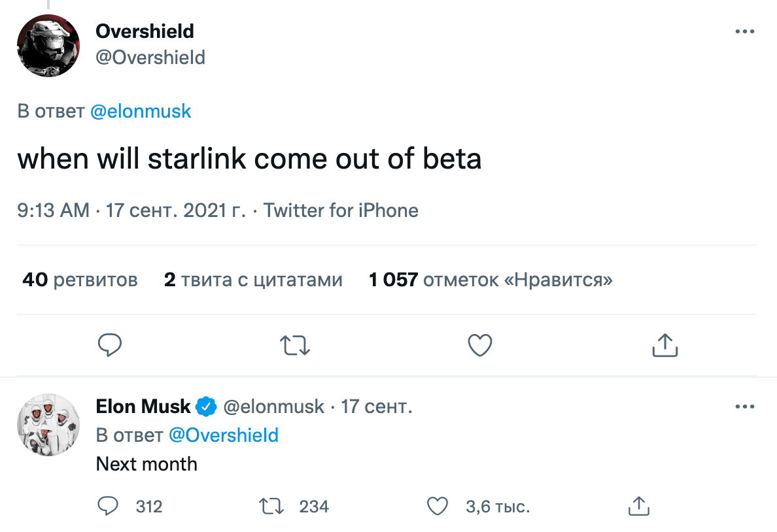Click the '2 твита с цитатами' count
777x532 pixels.
[x=253, y=279]
